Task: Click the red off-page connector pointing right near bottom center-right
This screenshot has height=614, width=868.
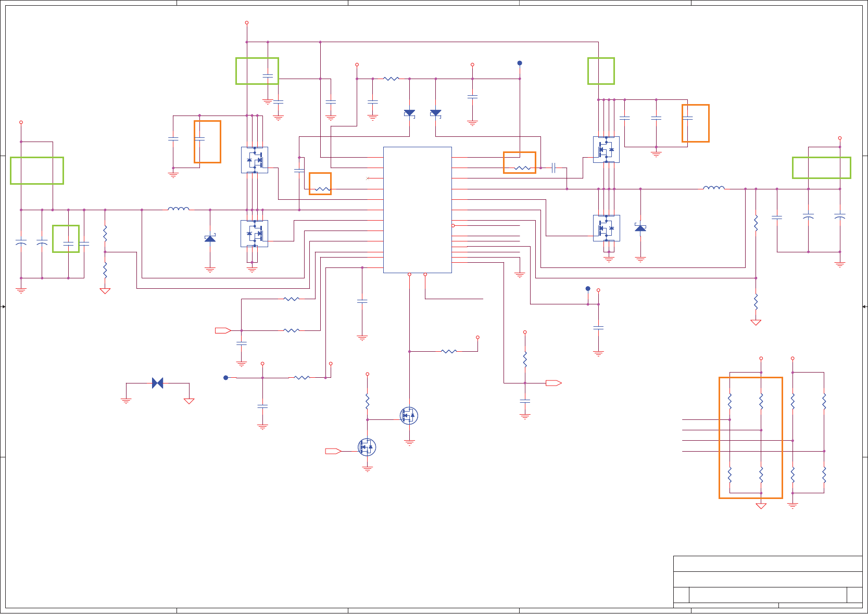Action: pyautogui.click(x=553, y=383)
